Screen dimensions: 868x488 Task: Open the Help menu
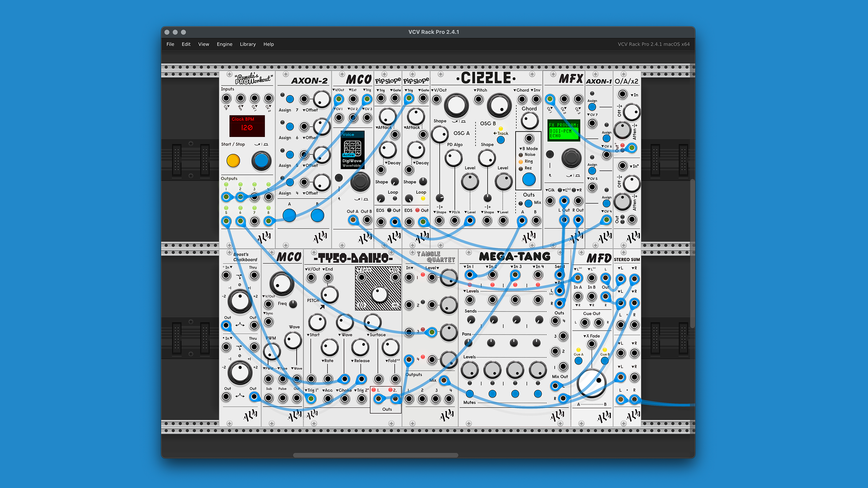(x=268, y=44)
